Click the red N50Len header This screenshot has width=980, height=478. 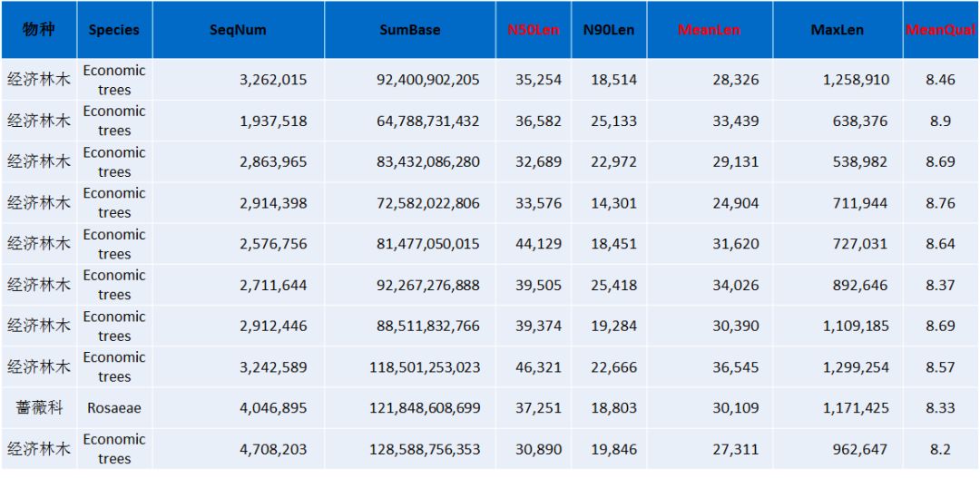click(x=534, y=30)
